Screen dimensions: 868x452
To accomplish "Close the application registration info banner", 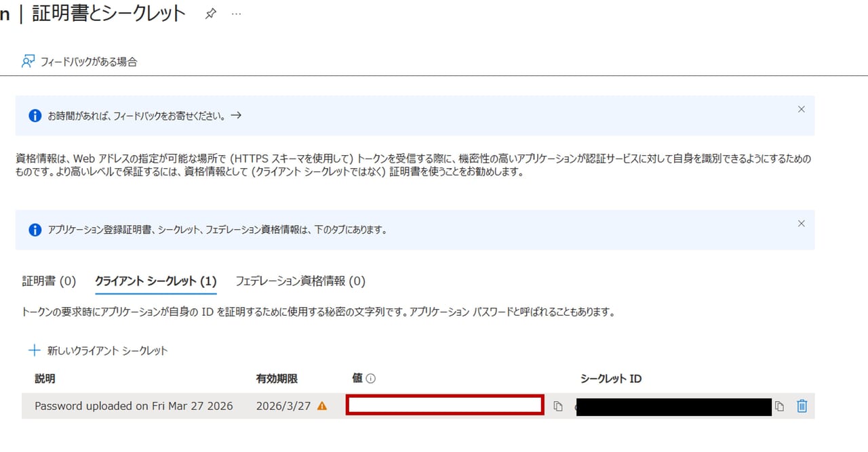I will (x=801, y=224).
